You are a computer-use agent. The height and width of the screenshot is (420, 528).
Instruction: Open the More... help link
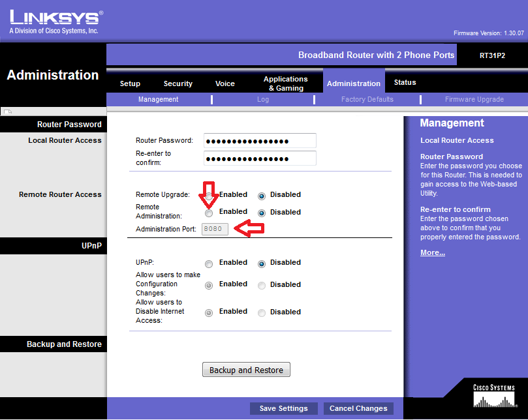433,252
